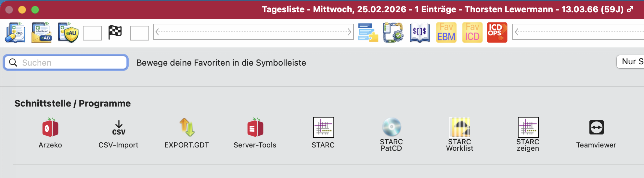Screen dimensions: 644x178
Task: Open the Fav ICD favorites
Action: click(472, 32)
